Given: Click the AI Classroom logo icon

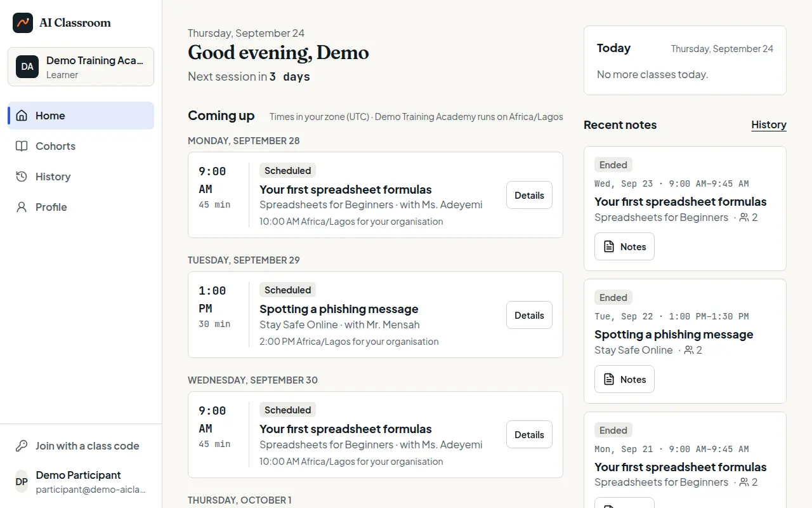Looking at the screenshot, I should pos(23,23).
